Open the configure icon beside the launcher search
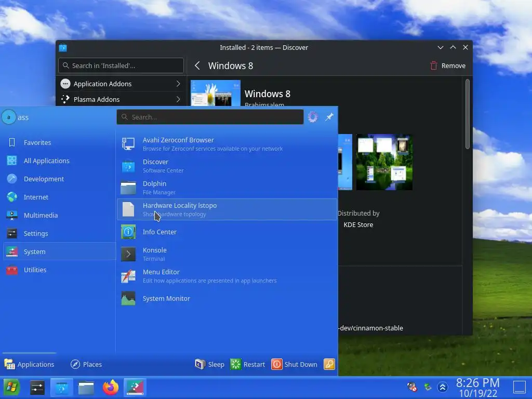532x399 pixels. (313, 117)
